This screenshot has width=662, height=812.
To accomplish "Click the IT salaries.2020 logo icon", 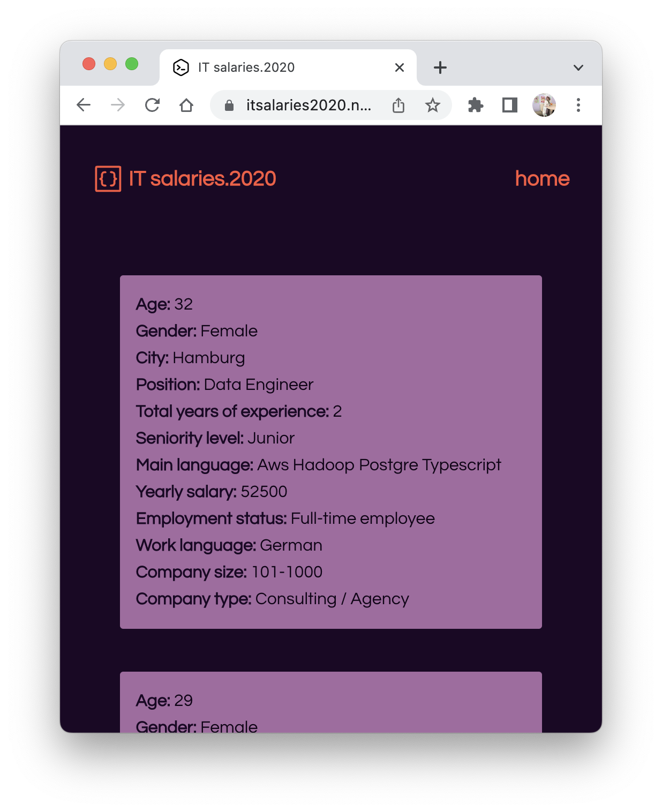I will coord(108,179).
